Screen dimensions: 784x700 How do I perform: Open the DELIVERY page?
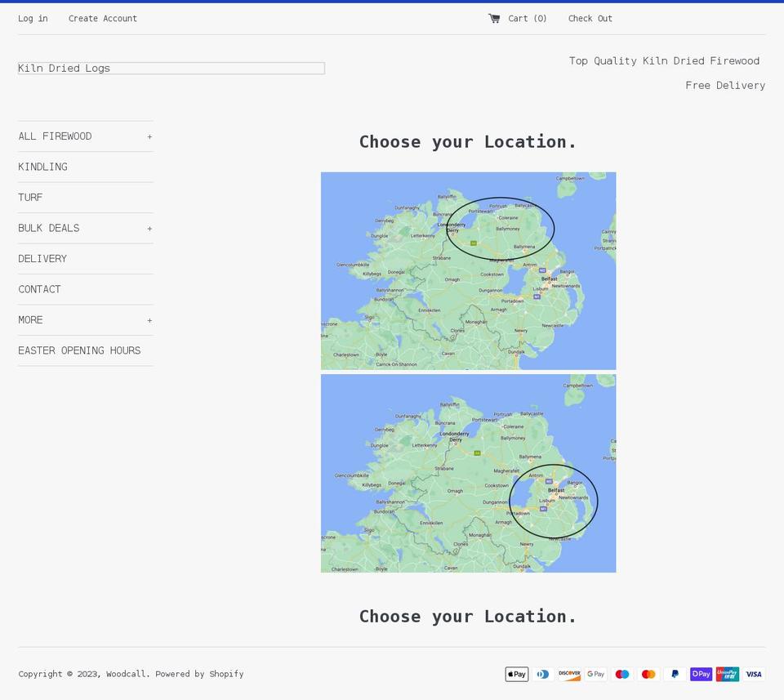[x=42, y=259]
